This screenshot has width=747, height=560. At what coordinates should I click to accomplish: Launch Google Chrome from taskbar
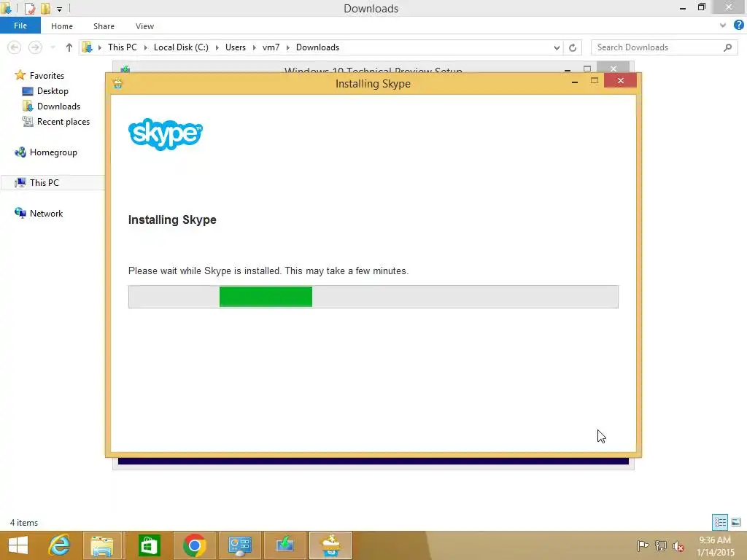coord(194,545)
